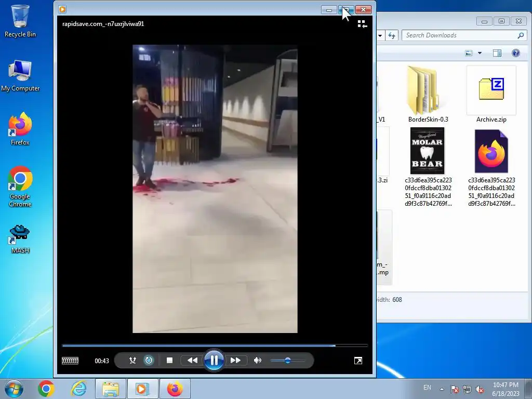Expand the Explorer address bar dropdown
This screenshot has height=399, width=532.
(380, 35)
